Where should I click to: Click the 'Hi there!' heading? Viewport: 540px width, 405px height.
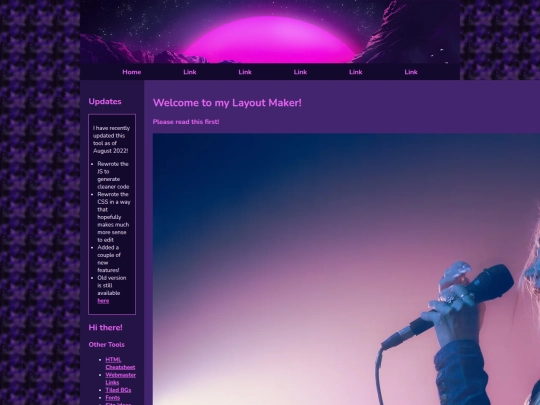[105, 328]
